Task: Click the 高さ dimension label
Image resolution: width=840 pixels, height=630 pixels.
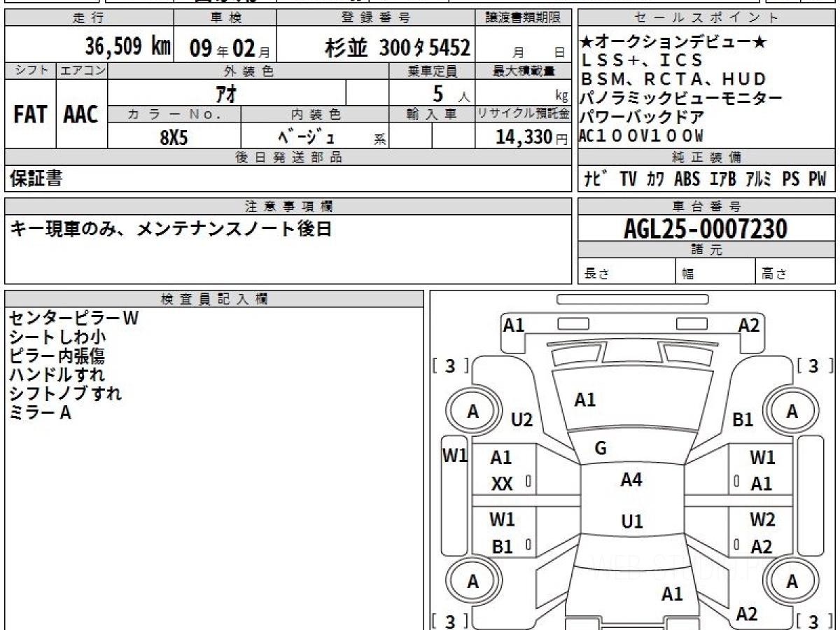Action: 775,274
